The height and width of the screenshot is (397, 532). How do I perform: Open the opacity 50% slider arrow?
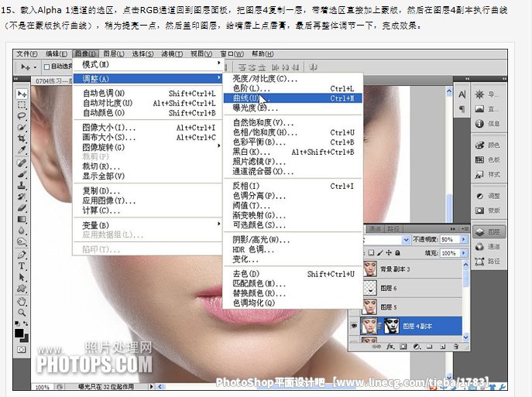pyautogui.click(x=464, y=239)
